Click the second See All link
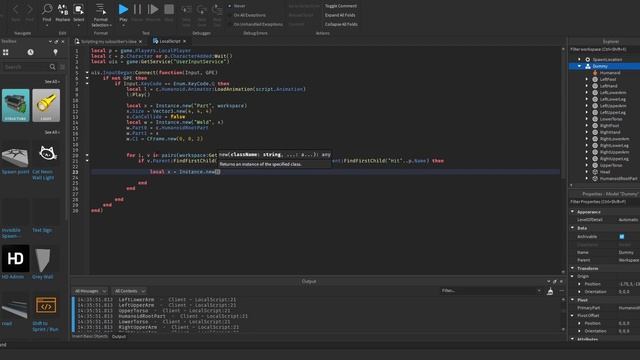This screenshot has width=640, height=360. point(52,132)
